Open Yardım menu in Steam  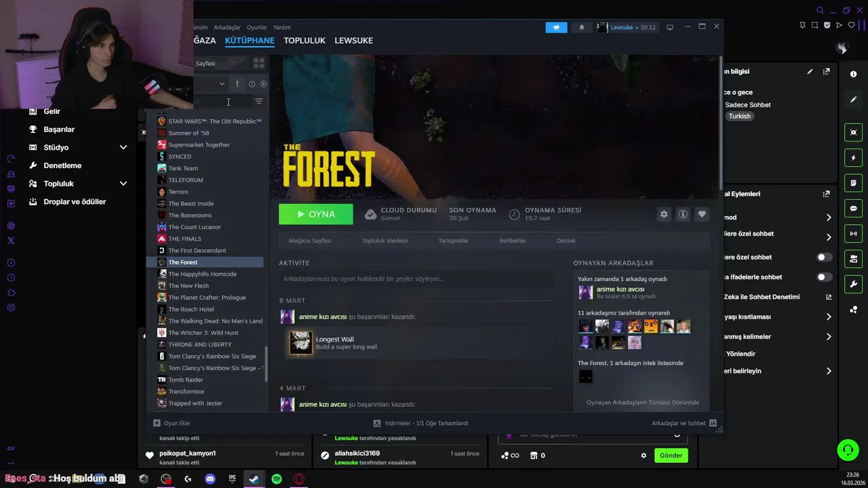coord(282,27)
